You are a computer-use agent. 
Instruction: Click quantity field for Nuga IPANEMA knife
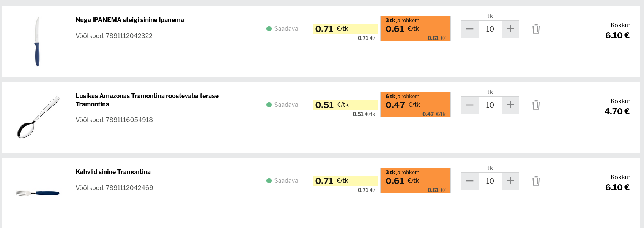pyautogui.click(x=490, y=29)
